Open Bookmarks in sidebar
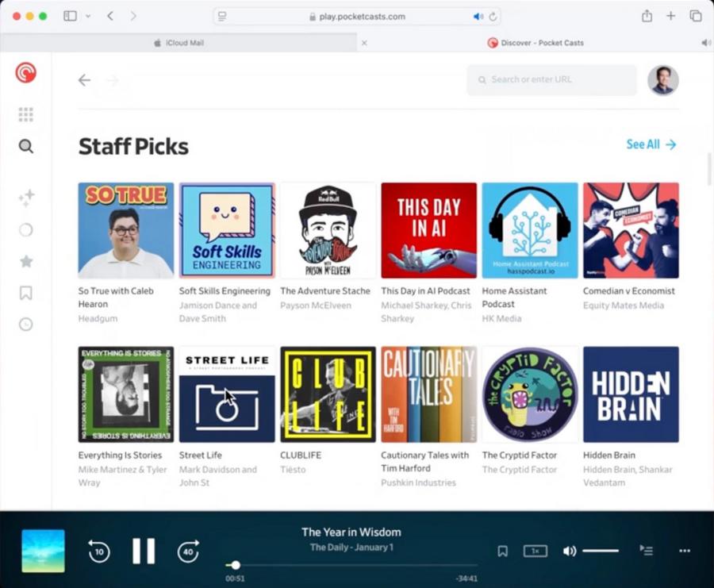Screen dimensions: 714x588 [x=26, y=293]
